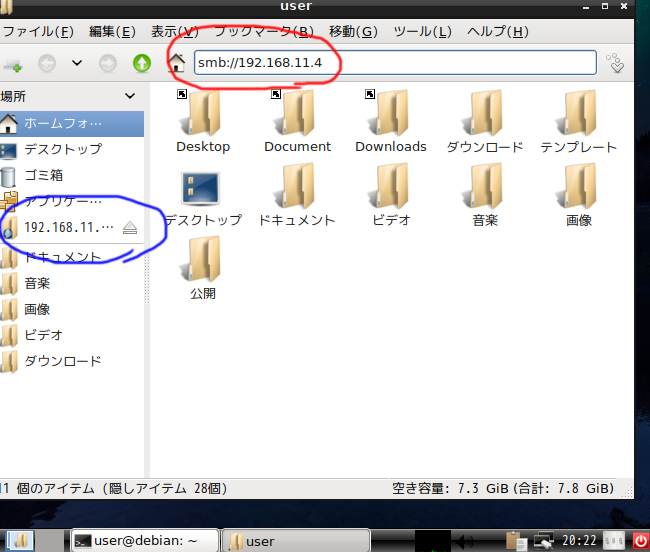Open ゴミ箱 trash in the sidebar
Viewport: 650px width, 552px height.
[x=72, y=175]
